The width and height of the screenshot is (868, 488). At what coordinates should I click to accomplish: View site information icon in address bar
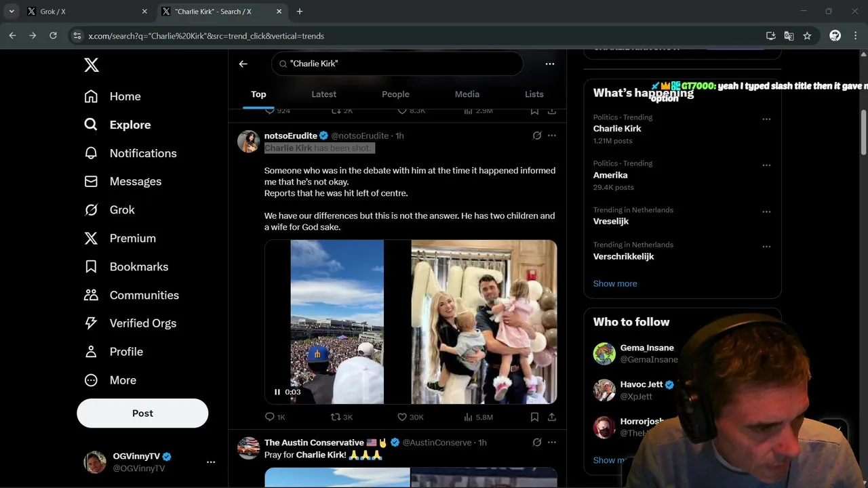[77, 36]
